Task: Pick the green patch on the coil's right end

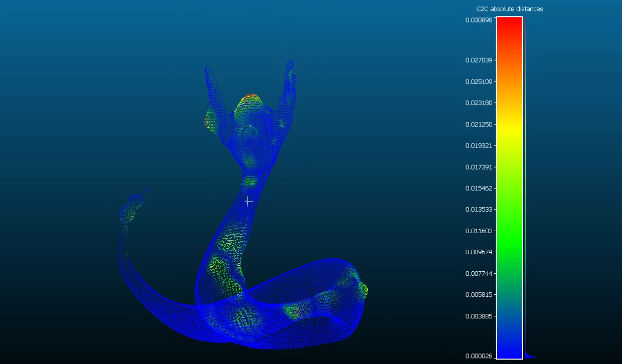Action: point(363,290)
